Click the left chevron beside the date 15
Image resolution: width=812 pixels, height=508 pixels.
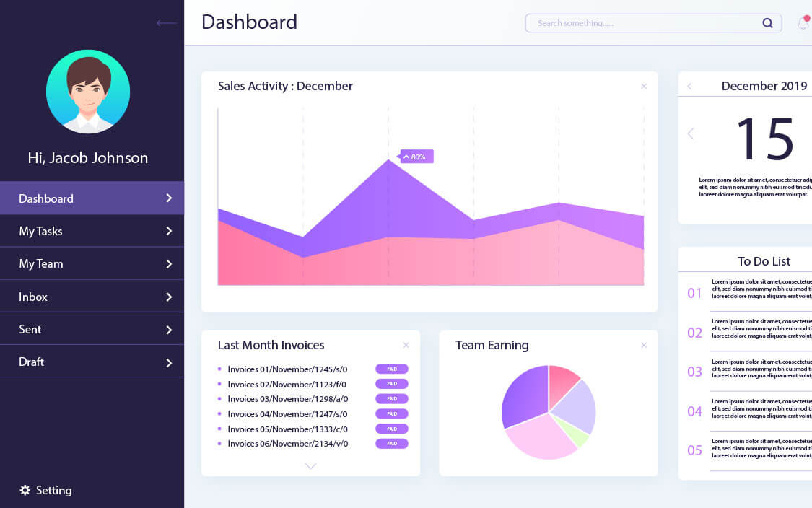click(690, 133)
